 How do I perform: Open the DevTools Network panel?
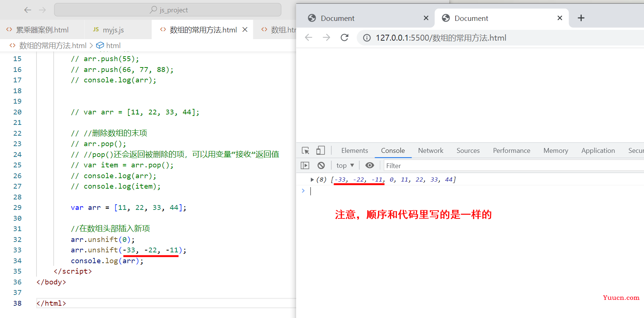click(431, 151)
